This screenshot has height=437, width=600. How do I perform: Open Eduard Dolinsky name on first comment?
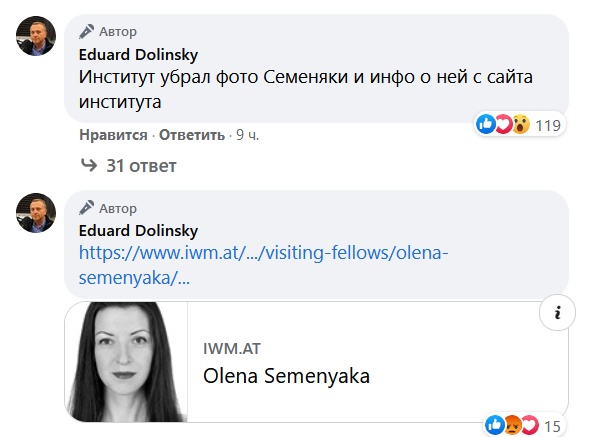tap(138, 55)
